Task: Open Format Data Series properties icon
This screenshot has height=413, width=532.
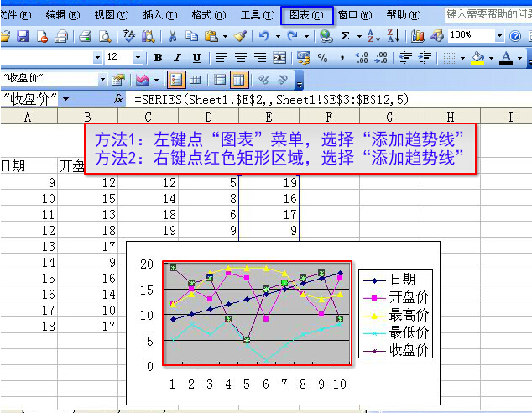Action: pos(118,80)
